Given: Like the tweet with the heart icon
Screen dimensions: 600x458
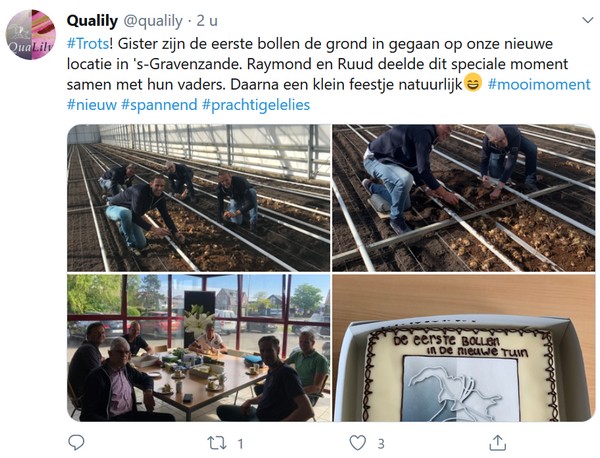Looking at the screenshot, I should coord(358,443).
